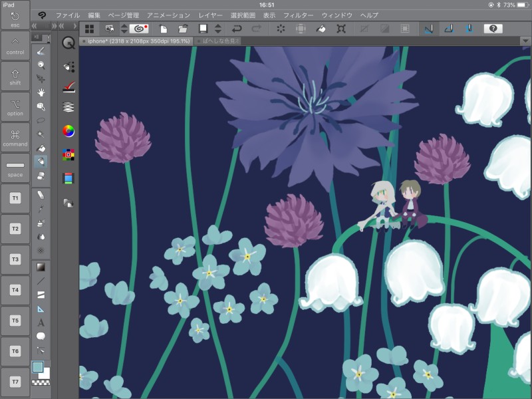Select the Text tool
Viewport: 532px width, 399px height.
point(41,323)
